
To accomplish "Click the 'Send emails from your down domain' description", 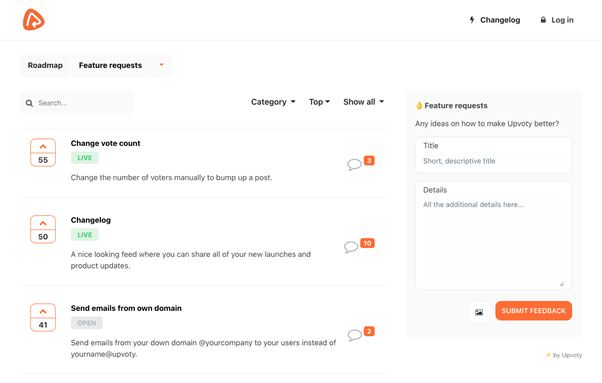I will pyautogui.click(x=203, y=348).
